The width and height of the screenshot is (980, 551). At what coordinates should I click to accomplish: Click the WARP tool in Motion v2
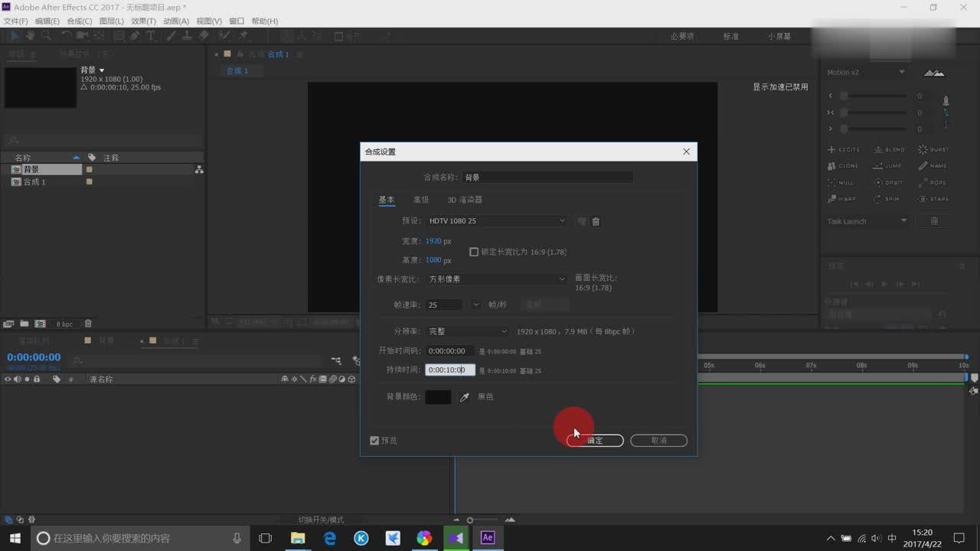point(842,199)
